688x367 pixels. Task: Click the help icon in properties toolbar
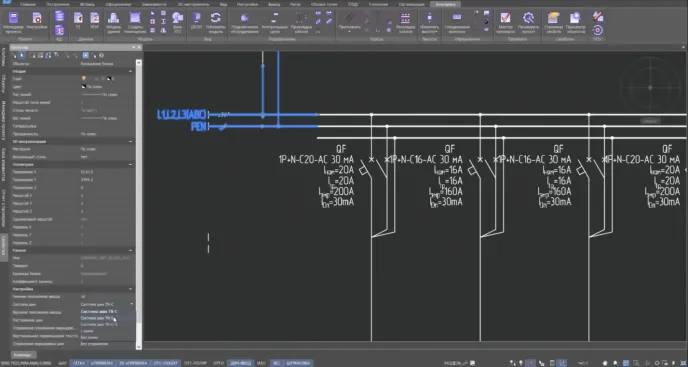click(101, 55)
